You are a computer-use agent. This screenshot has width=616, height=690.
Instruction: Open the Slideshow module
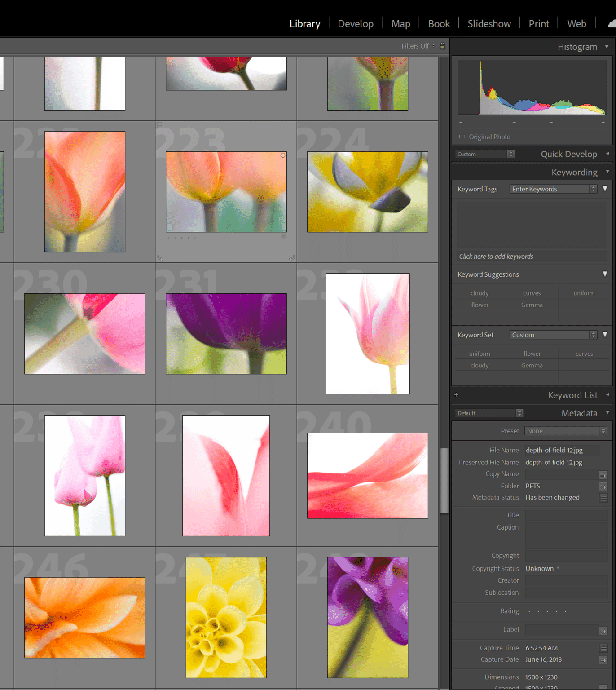(x=489, y=23)
